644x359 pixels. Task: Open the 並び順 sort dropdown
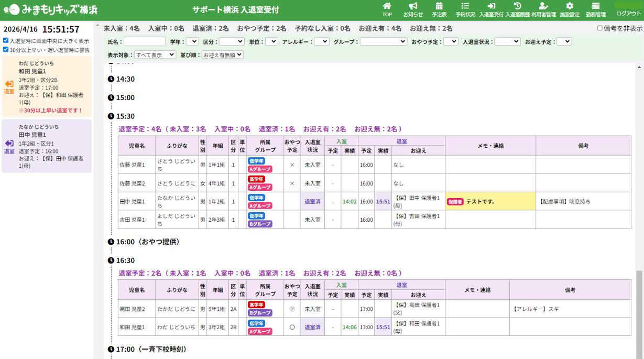(x=223, y=55)
